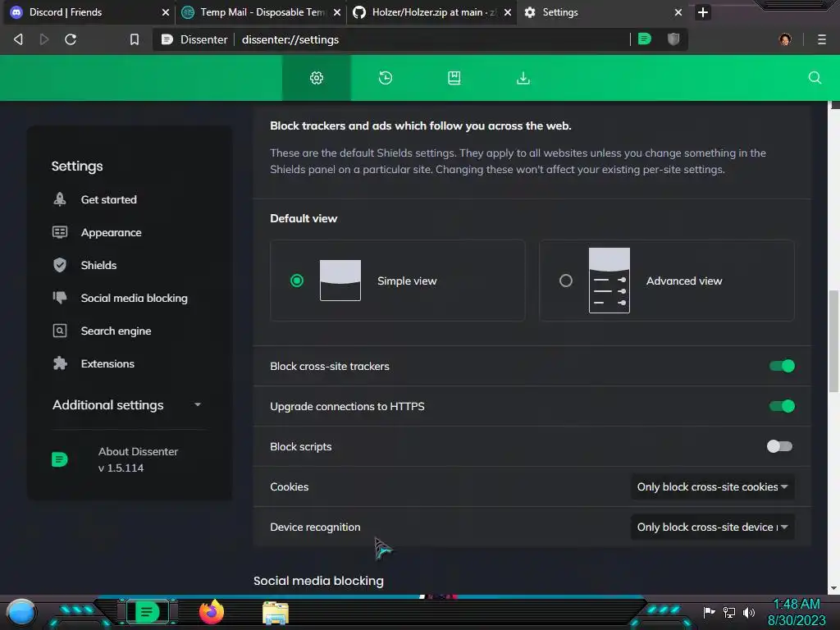Go to Social media blocking in the sidebar
This screenshot has height=630, width=840.
(x=134, y=298)
